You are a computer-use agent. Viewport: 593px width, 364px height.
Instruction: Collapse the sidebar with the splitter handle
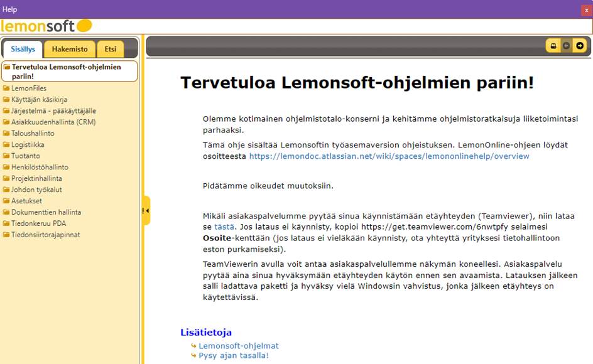(x=146, y=210)
